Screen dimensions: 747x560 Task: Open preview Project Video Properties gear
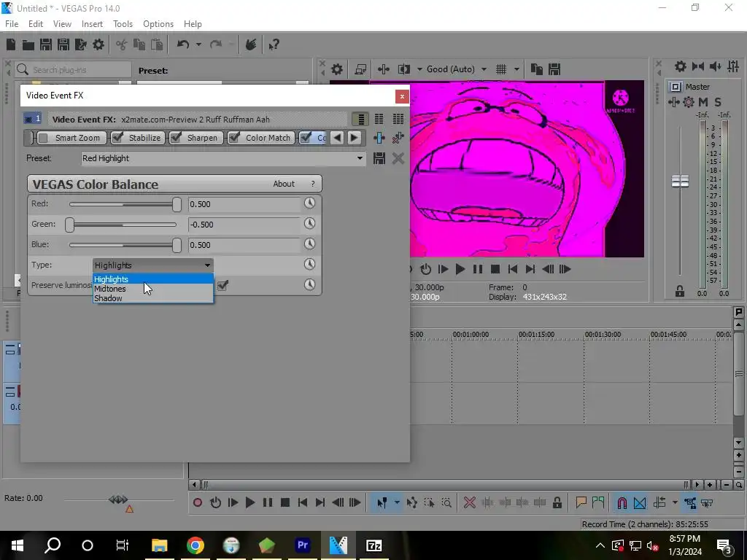(x=337, y=69)
